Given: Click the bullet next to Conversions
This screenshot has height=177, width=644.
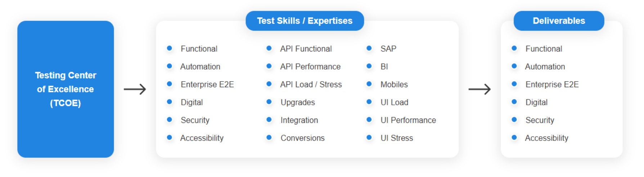Looking at the screenshot, I should coord(269,138).
